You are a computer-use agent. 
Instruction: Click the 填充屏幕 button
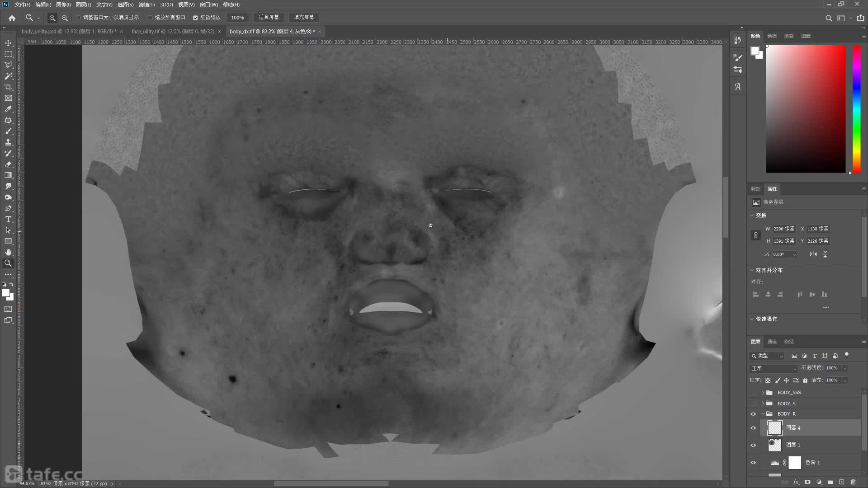304,17
